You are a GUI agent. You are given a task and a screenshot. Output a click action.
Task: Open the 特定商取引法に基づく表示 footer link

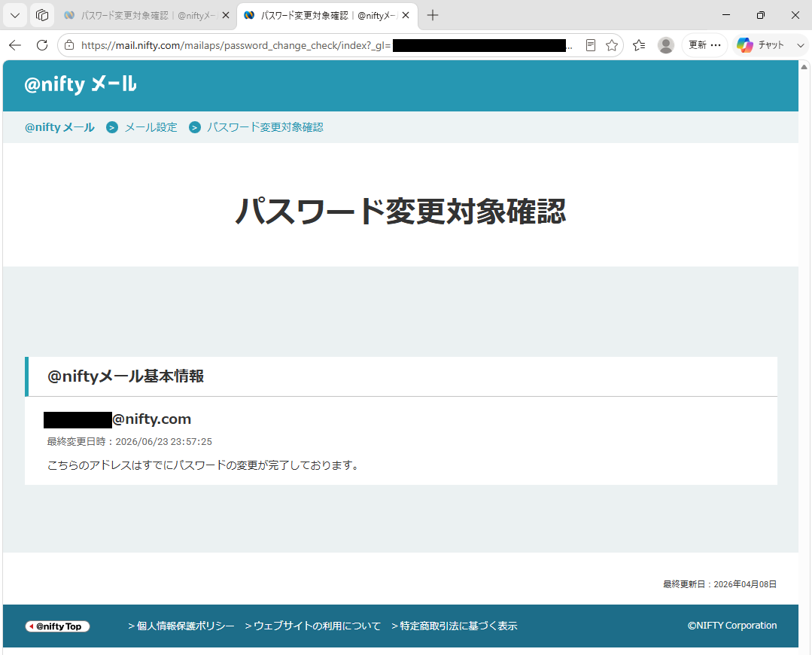tap(454, 626)
